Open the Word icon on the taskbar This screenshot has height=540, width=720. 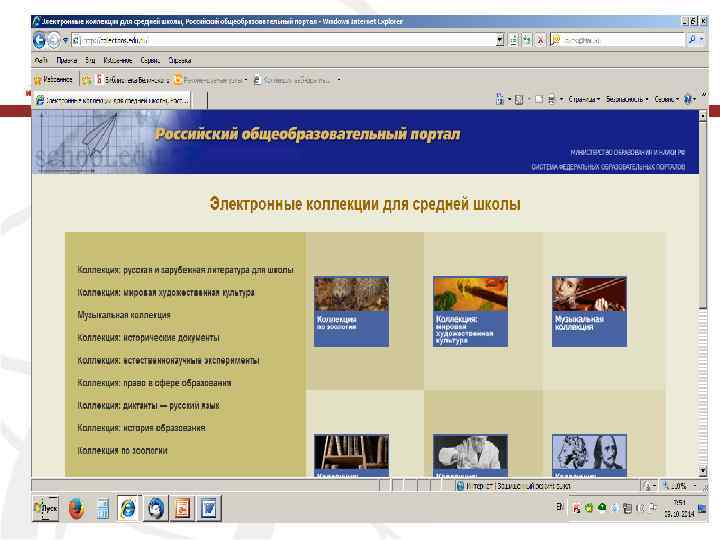point(209,508)
